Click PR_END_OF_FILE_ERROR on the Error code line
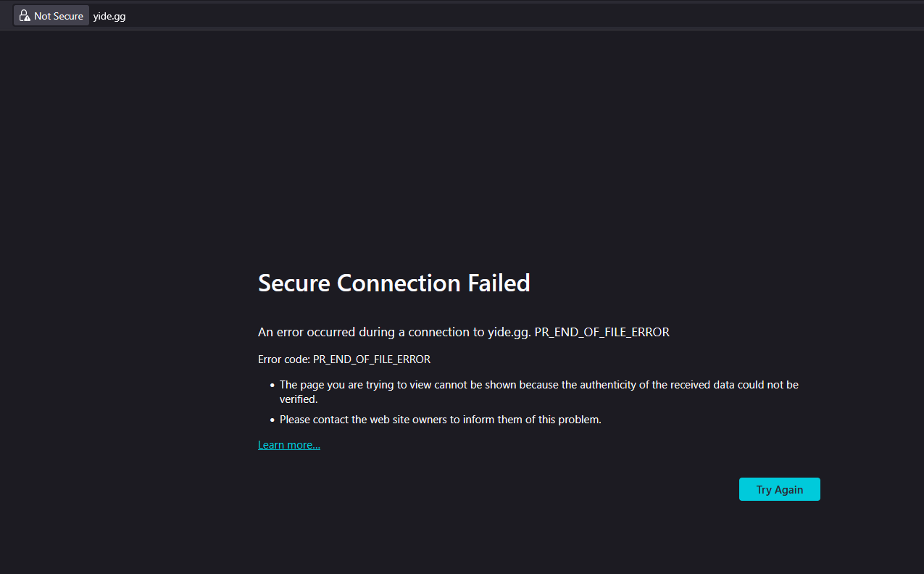The width and height of the screenshot is (924, 574). [372, 359]
